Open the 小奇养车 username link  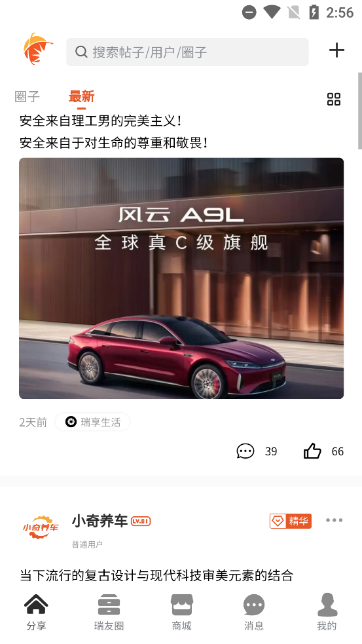[100, 521]
